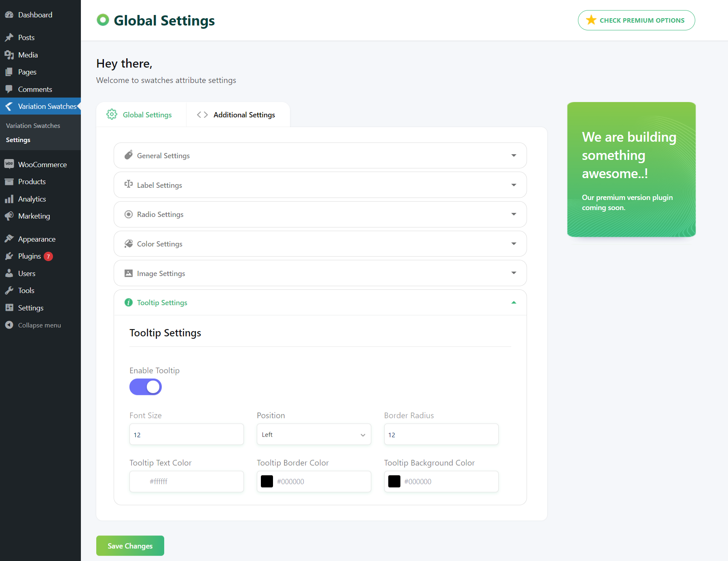Image resolution: width=728 pixels, height=561 pixels.
Task: Click the Comments speech bubble icon
Action: click(9, 89)
